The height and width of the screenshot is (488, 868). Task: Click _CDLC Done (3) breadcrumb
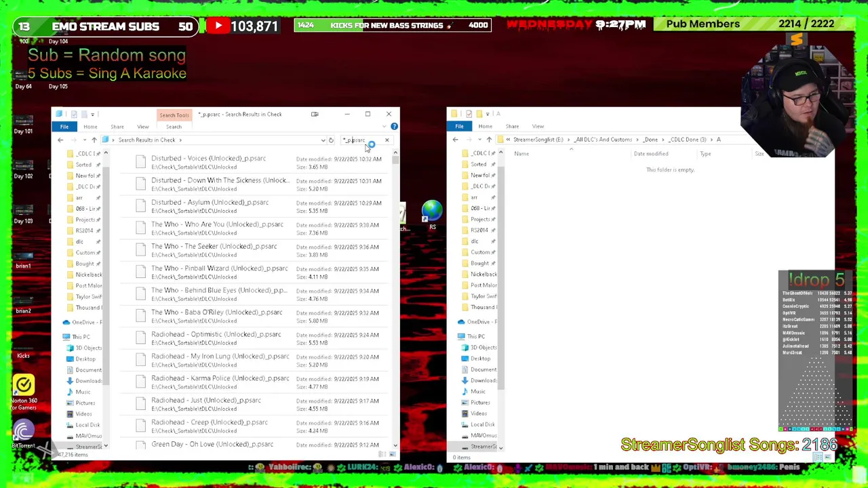688,140
